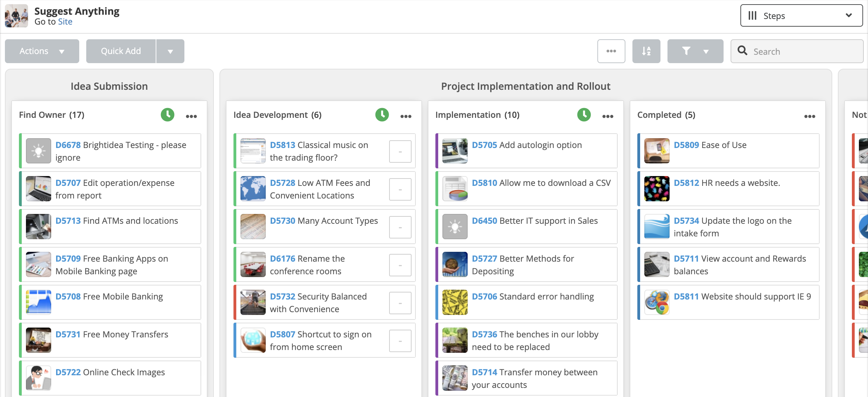Open the Find Owner clock timer icon
Image resolution: width=868 pixels, height=397 pixels.
(x=168, y=115)
